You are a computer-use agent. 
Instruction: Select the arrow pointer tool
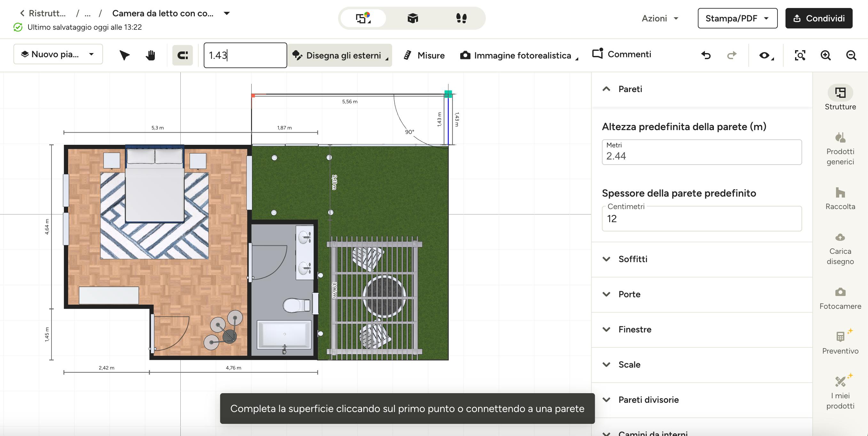coord(124,55)
